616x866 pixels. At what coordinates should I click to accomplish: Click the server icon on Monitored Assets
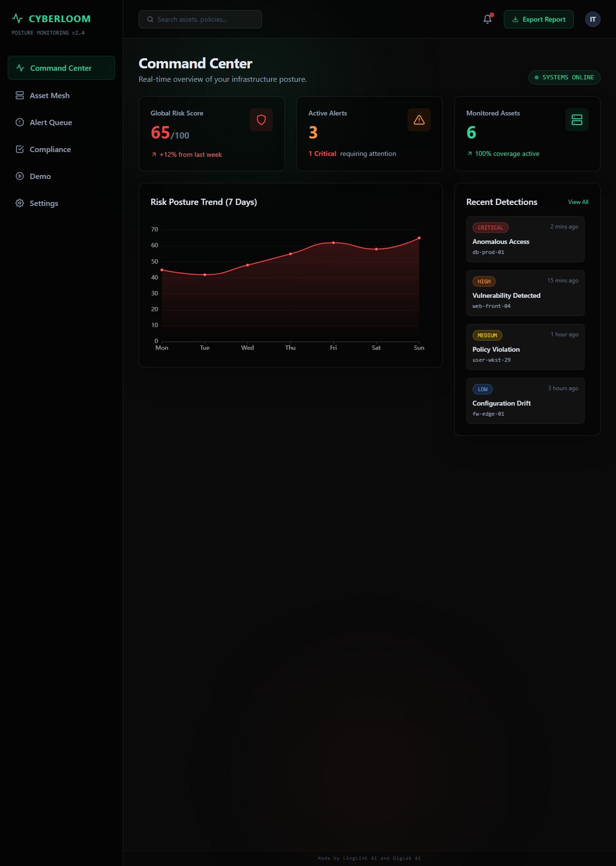[x=577, y=120]
